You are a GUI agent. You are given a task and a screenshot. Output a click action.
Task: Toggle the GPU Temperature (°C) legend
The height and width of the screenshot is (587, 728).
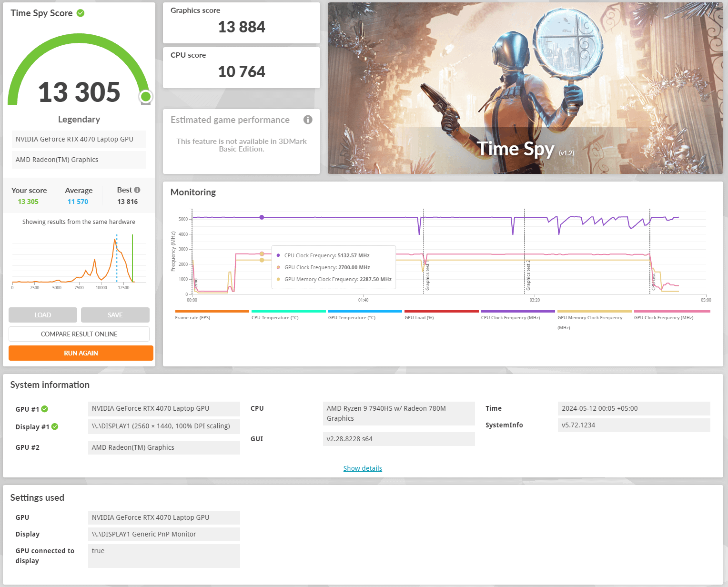click(x=365, y=315)
